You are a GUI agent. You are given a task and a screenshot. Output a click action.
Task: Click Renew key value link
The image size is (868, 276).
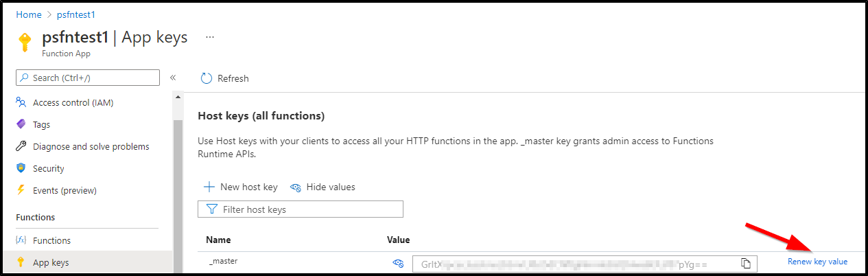click(x=817, y=262)
